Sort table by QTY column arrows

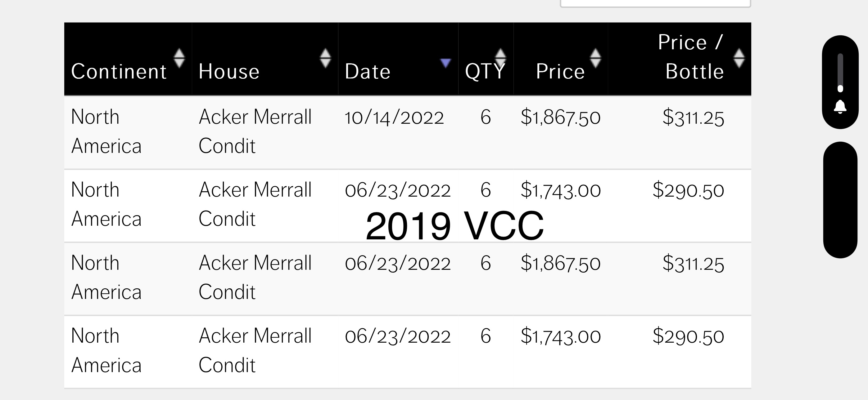pos(500,58)
